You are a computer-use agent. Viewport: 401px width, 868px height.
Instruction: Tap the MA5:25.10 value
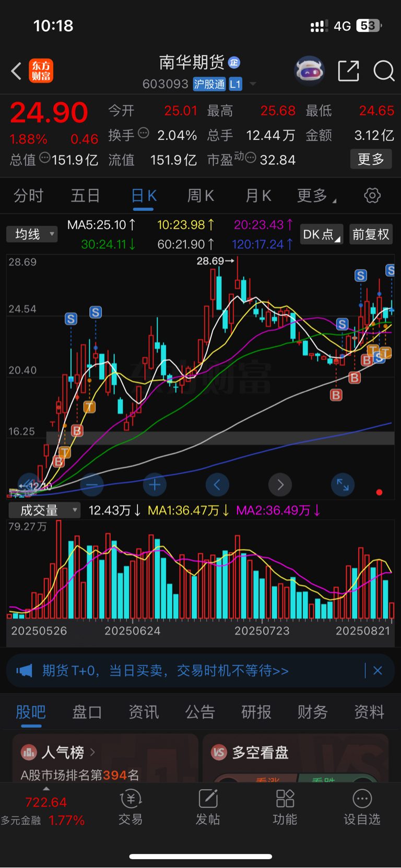tap(101, 225)
